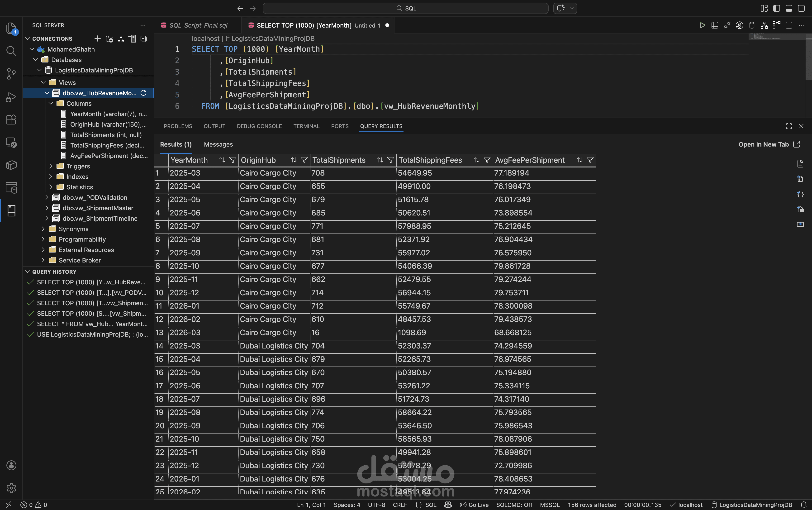Toggle sort on the YearMonth column
The height and width of the screenshot is (510, 812).
coord(222,160)
